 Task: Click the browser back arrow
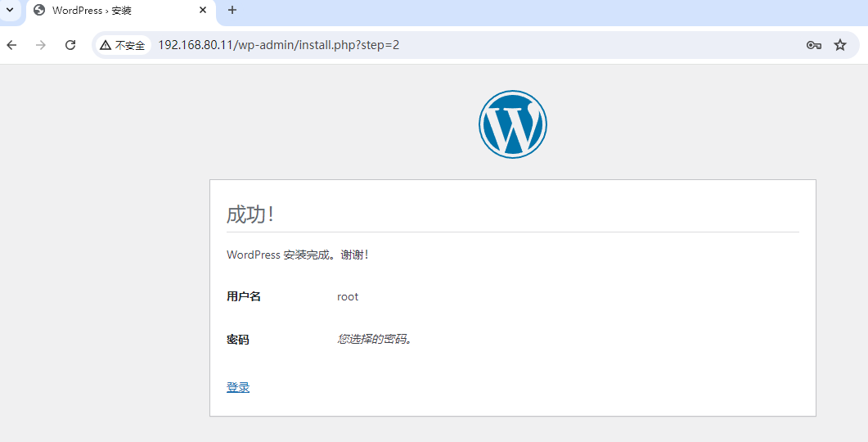coord(11,45)
